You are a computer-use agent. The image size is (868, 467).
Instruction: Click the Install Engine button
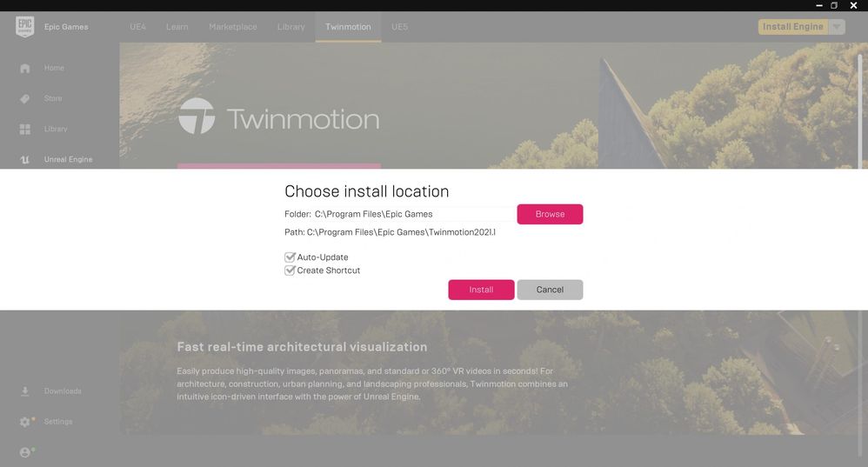tap(792, 27)
